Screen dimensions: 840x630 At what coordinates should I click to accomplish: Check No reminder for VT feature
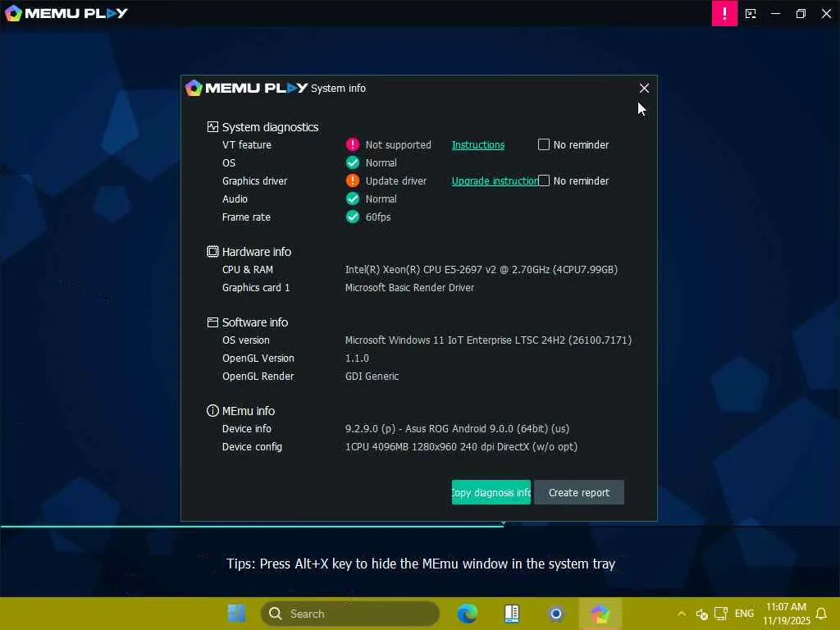[x=544, y=144]
